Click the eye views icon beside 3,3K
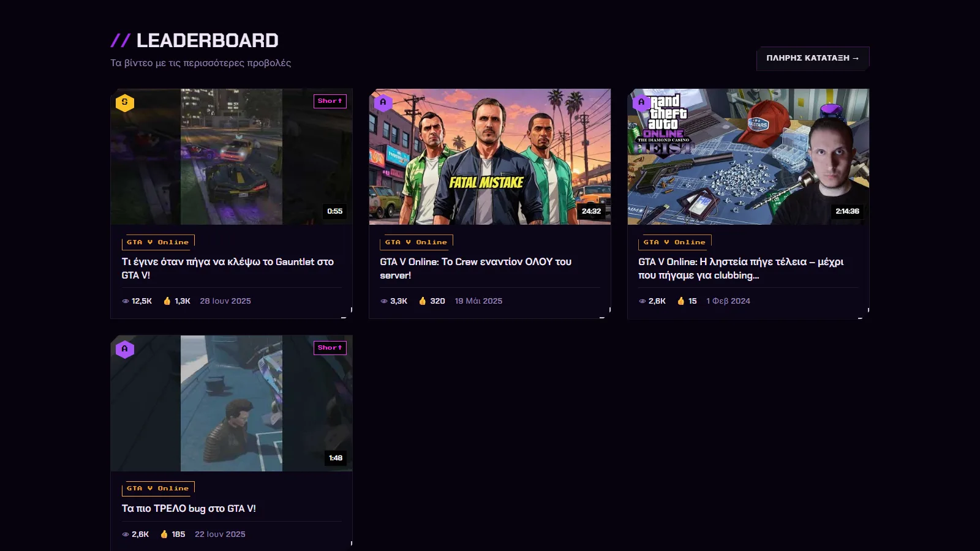Screen dimensions: 980x551 [384, 301]
